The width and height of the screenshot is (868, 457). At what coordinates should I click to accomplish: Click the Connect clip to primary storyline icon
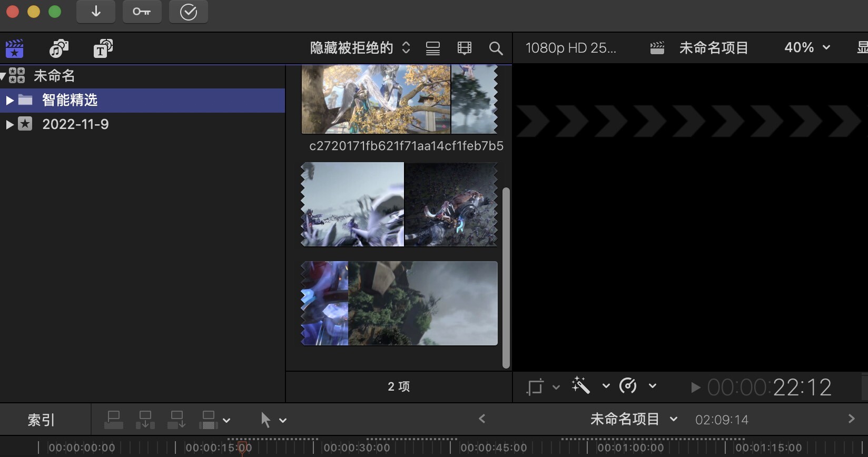pos(114,420)
